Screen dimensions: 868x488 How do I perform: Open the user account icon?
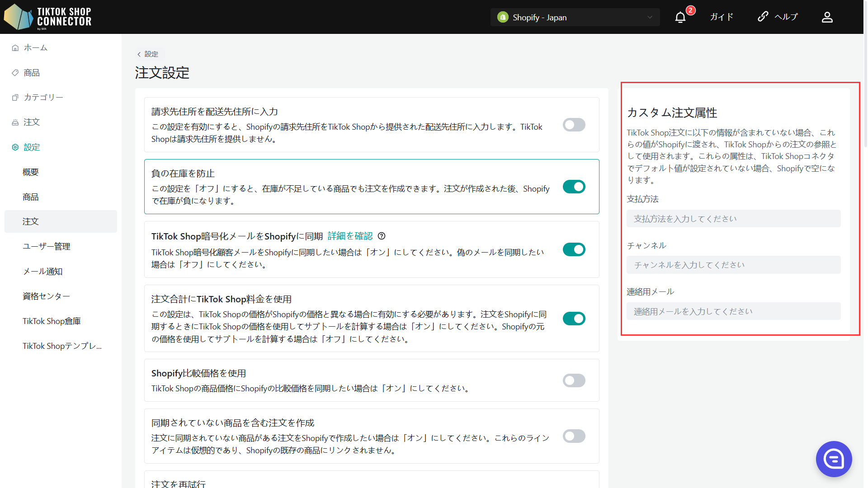pos(827,17)
